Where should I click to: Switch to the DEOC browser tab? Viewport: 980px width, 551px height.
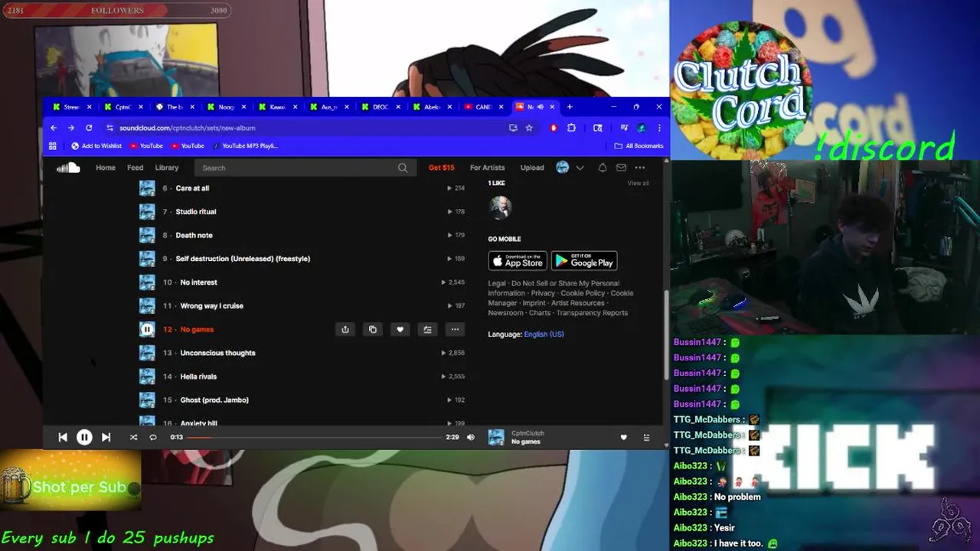380,106
